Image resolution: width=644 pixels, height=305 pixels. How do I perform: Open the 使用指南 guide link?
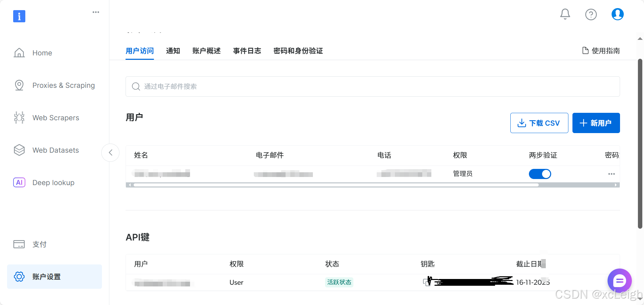601,51
